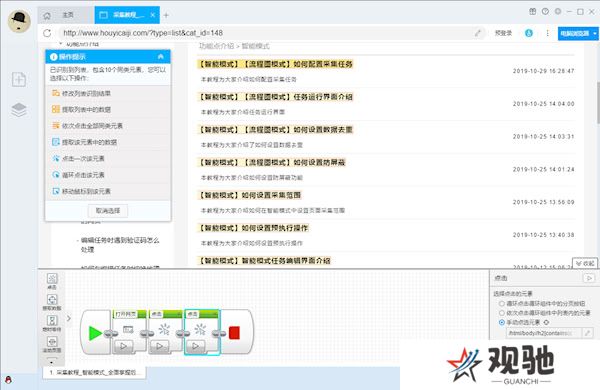Select 提取列表中的数据 option

point(108,109)
